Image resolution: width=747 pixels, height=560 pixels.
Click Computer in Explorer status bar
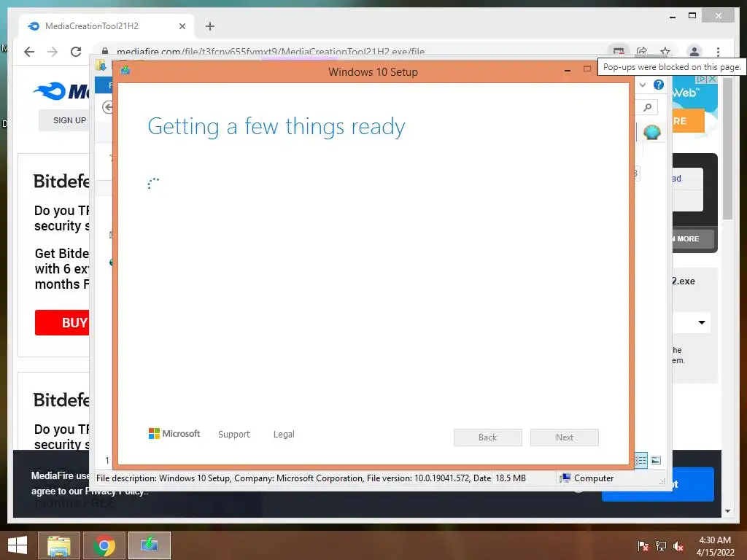[x=588, y=478]
